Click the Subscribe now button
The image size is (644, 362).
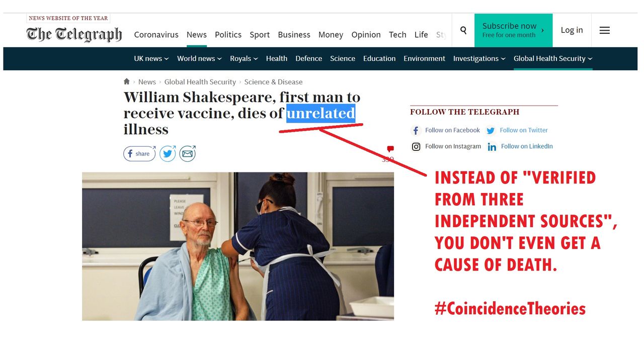click(x=513, y=30)
